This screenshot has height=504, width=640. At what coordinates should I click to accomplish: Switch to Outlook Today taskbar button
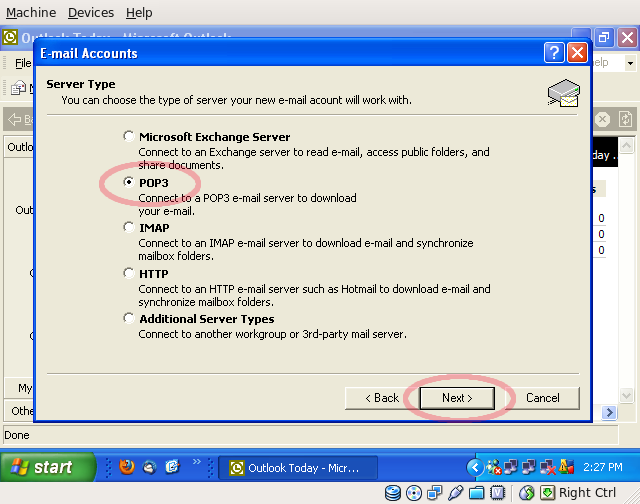298,468
